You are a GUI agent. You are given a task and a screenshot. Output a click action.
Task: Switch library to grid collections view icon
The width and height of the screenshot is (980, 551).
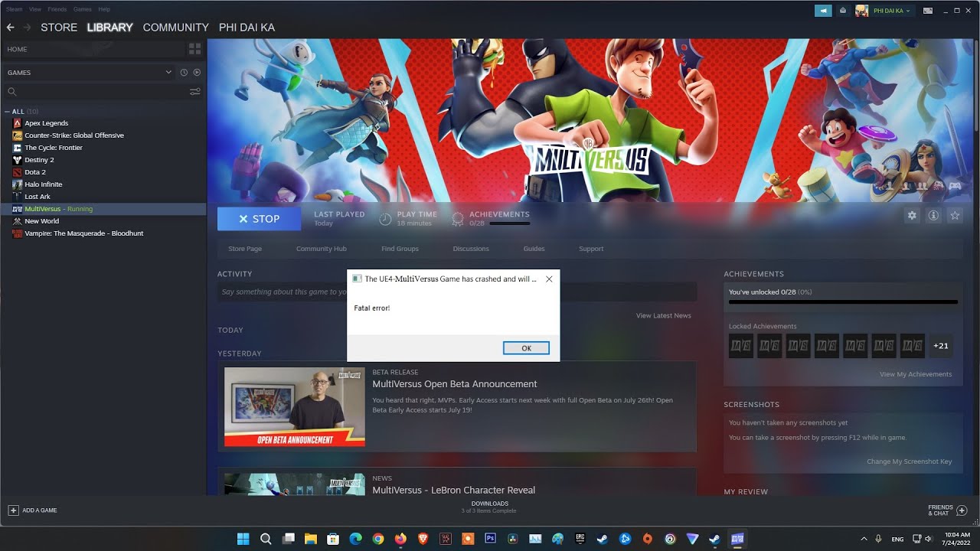tap(194, 49)
